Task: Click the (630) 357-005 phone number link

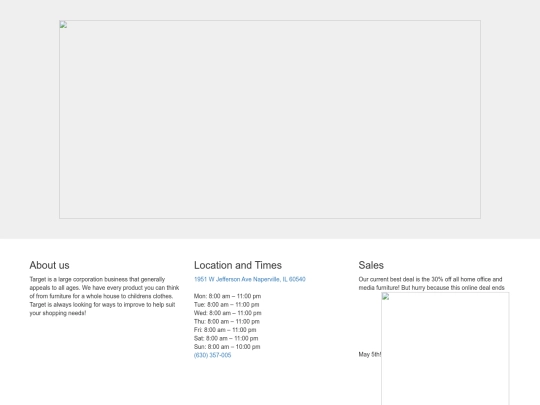Action: pos(212,355)
